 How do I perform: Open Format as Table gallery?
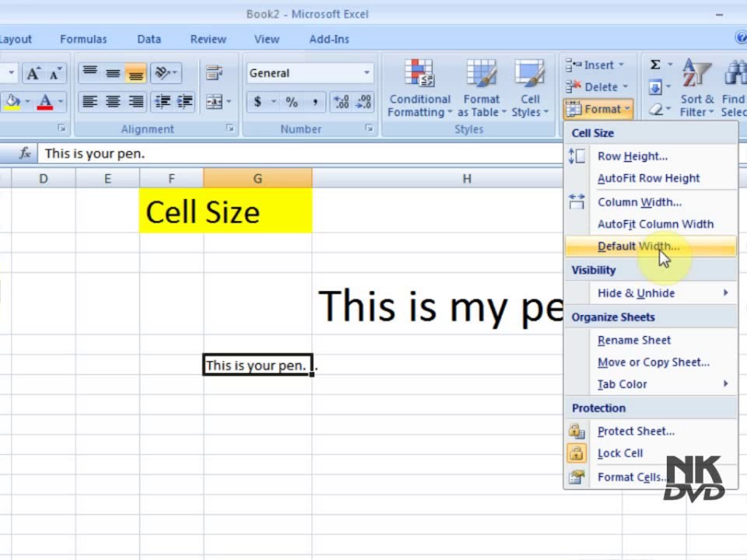click(x=481, y=89)
